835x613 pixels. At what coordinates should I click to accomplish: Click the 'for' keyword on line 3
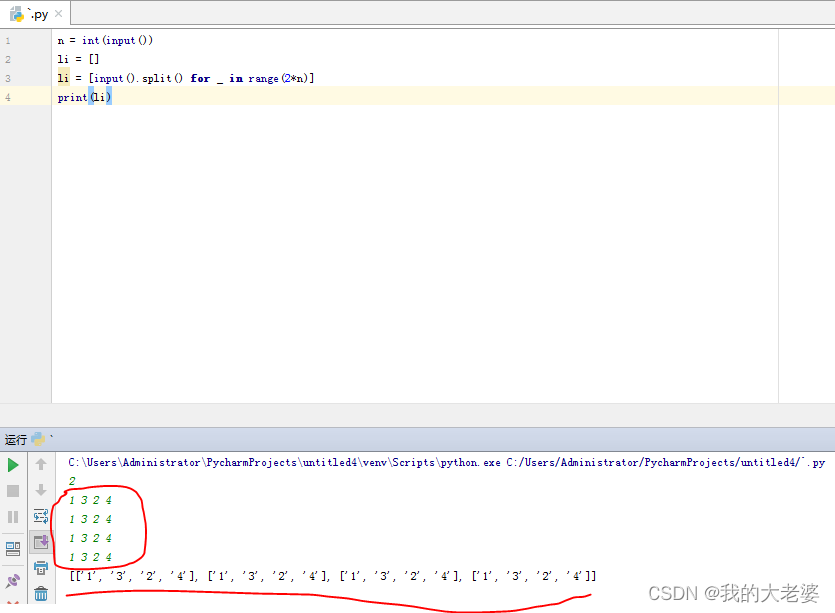point(200,78)
